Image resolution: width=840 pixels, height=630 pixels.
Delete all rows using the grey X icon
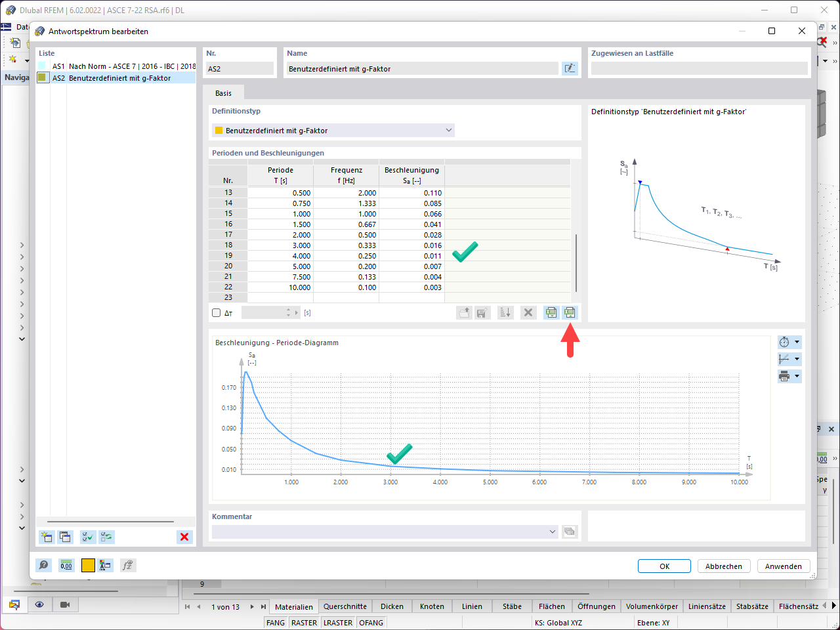tap(528, 313)
